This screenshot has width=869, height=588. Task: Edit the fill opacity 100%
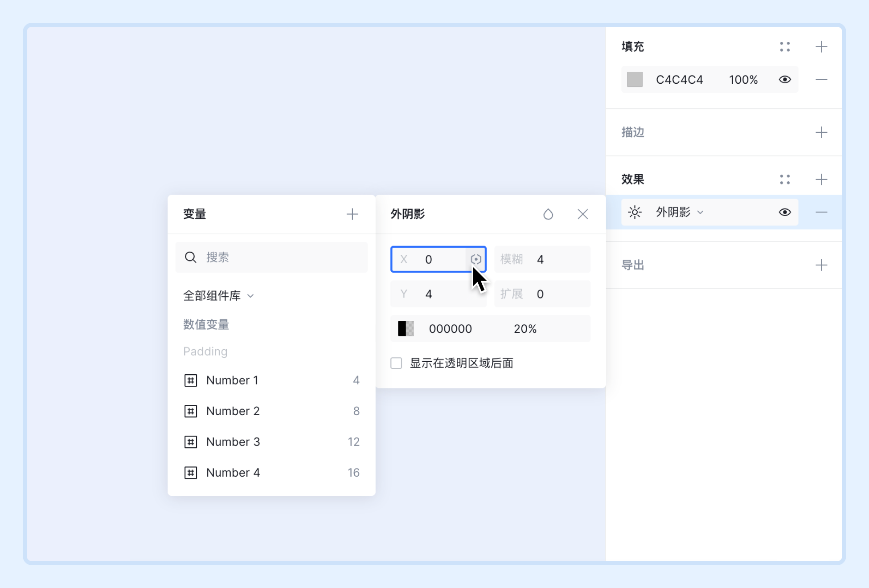point(743,80)
